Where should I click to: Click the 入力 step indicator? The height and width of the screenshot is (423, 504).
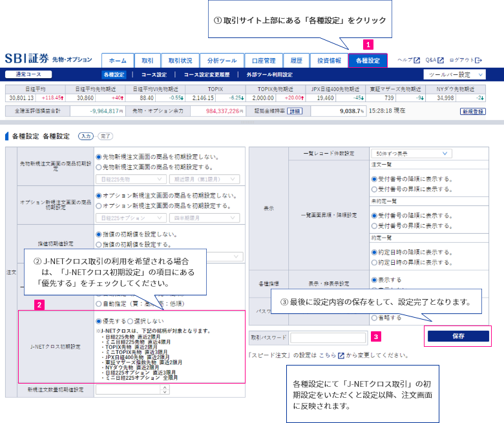[86, 136]
